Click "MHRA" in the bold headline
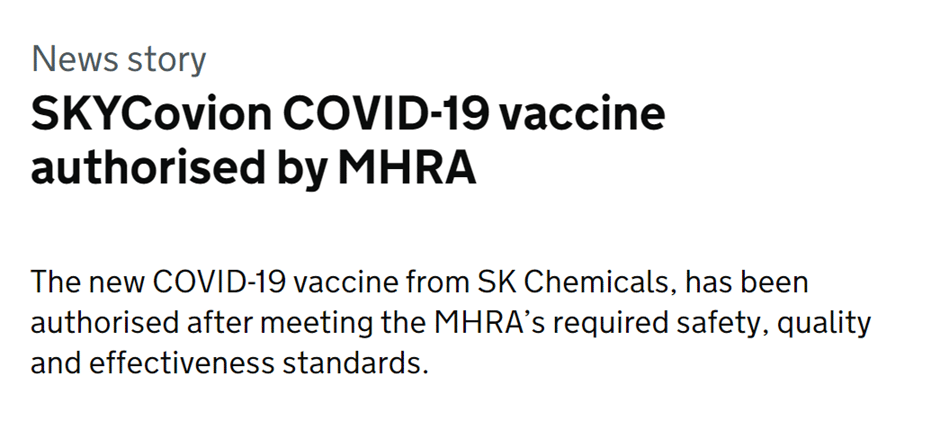Image resolution: width=940 pixels, height=430 pixels. [x=407, y=169]
